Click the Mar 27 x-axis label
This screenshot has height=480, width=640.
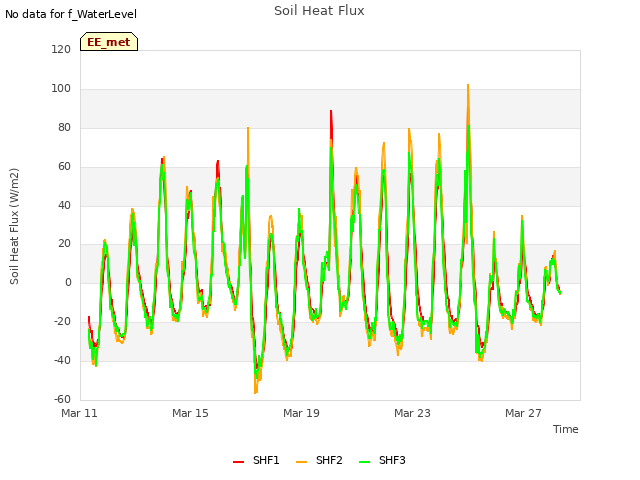click(x=523, y=413)
